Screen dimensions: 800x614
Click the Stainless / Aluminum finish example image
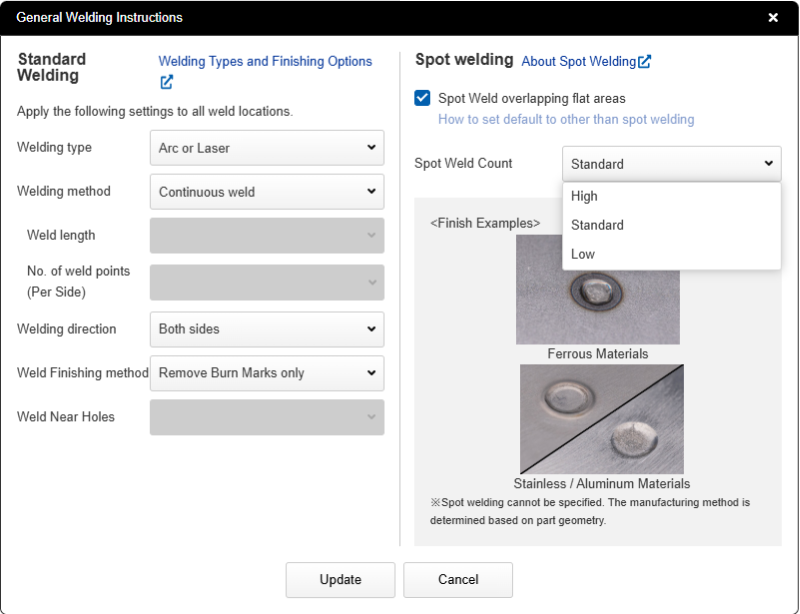[x=601, y=419]
